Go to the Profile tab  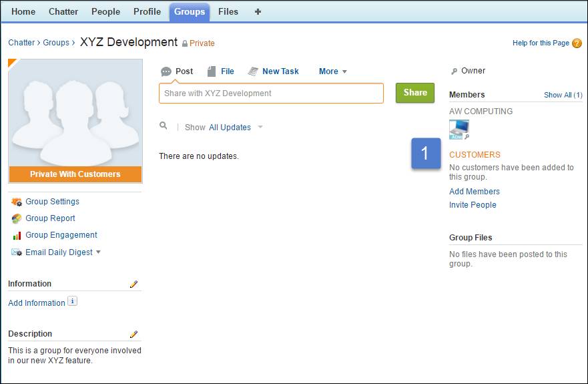click(x=147, y=11)
